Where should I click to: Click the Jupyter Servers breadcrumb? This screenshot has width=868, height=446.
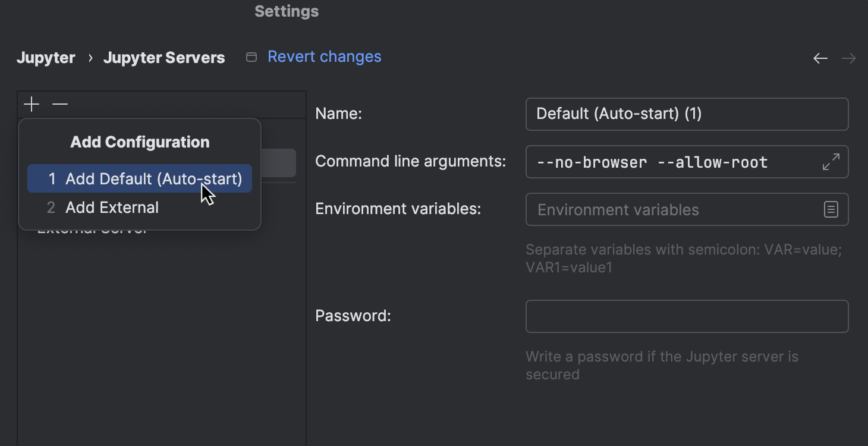coord(164,57)
